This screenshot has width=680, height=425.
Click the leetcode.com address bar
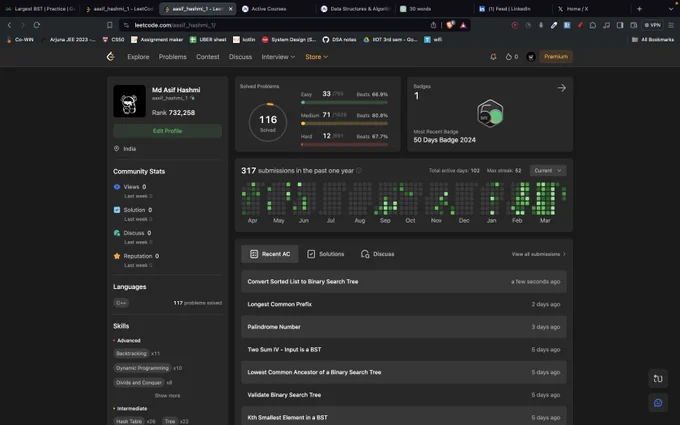tap(278, 25)
